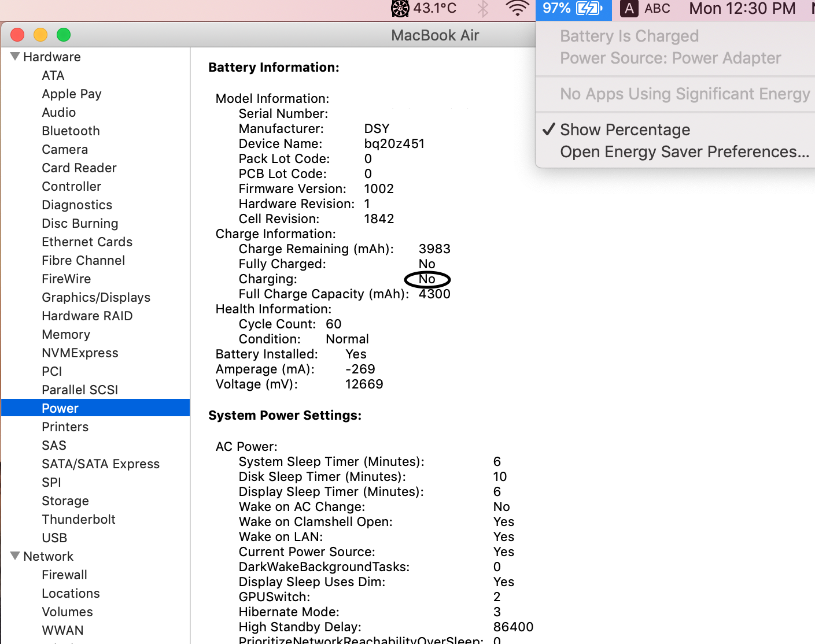Click the battery icon showing 97%
This screenshot has width=815, height=644.
[573, 9]
